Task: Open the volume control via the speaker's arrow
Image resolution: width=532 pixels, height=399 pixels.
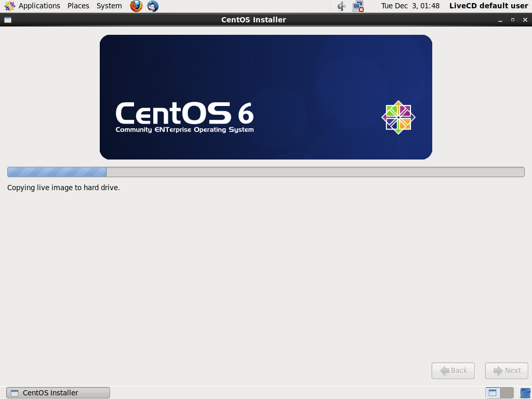Action: click(343, 6)
